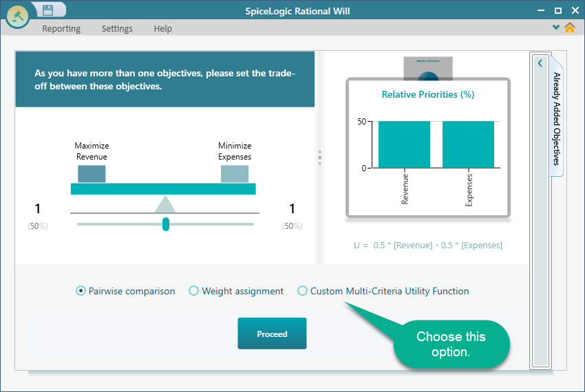Click the Minimize Expenses weight block
The width and height of the screenshot is (585, 392).
coord(235,173)
